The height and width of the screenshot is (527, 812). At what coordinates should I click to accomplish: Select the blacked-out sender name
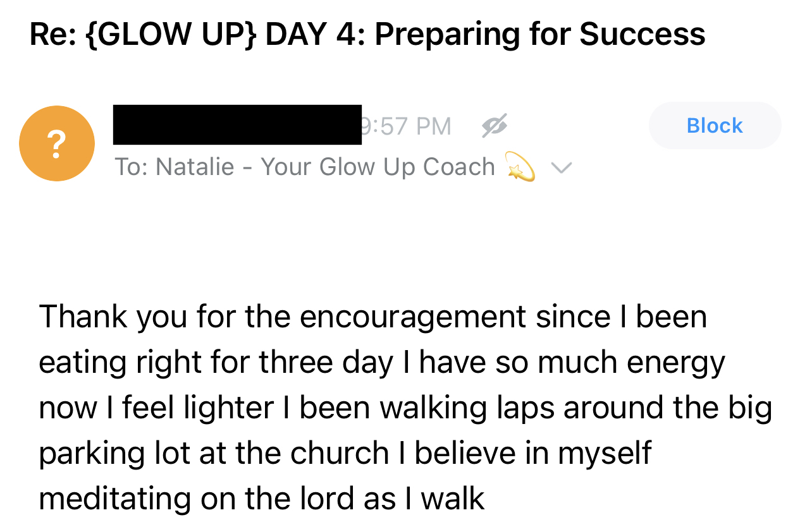point(237,124)
